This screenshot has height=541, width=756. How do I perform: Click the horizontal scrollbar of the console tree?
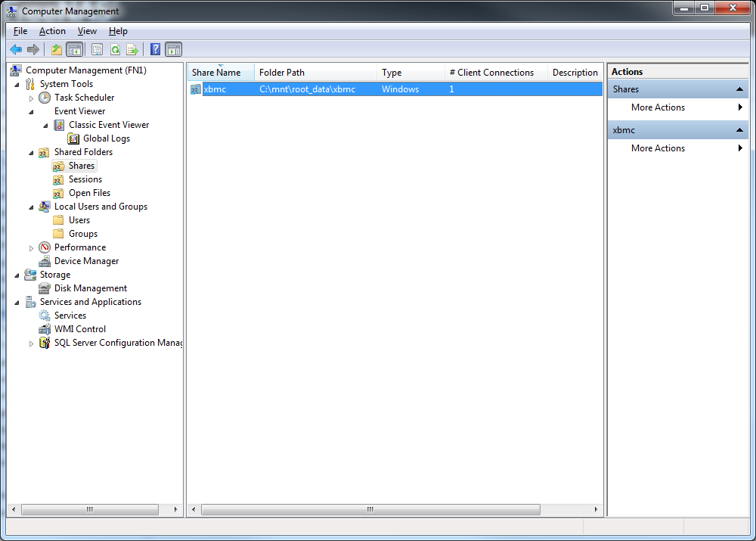tap(90, 510)
